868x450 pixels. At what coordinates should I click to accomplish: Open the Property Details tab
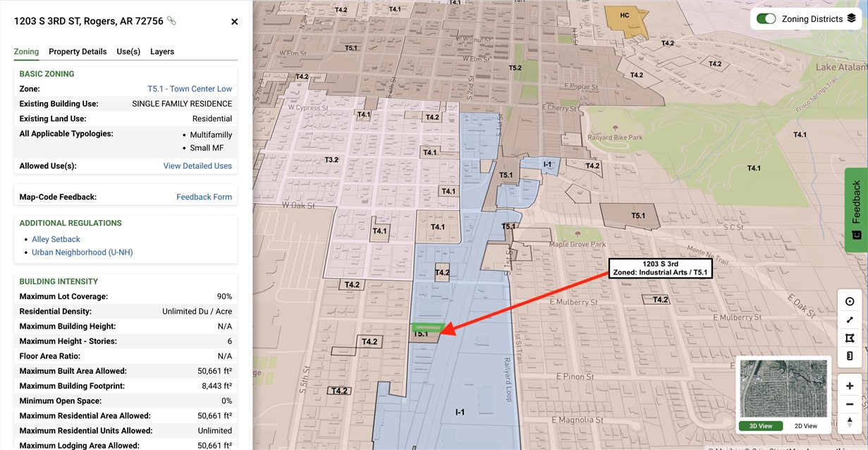click(78, 51)
